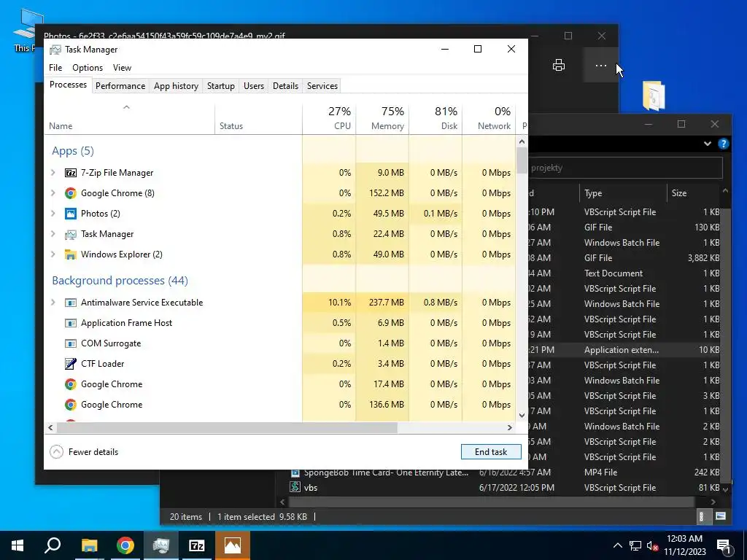Click the Windows Explorer (2) folder icon
The image size is (747, 560).
pyautogui.click(x=71, y=254)
